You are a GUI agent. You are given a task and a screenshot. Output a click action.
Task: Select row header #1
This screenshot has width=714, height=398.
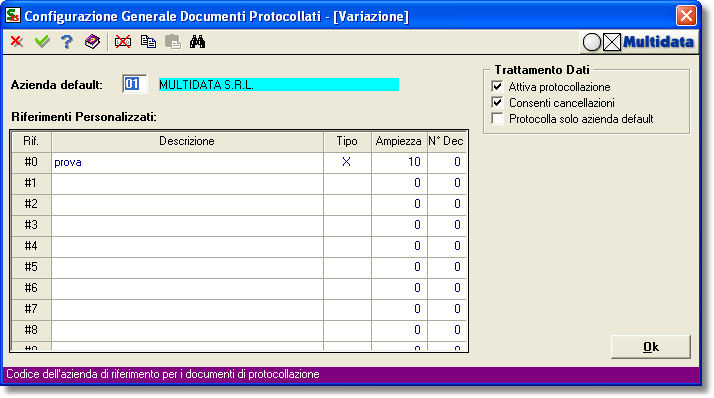(31, 183)
